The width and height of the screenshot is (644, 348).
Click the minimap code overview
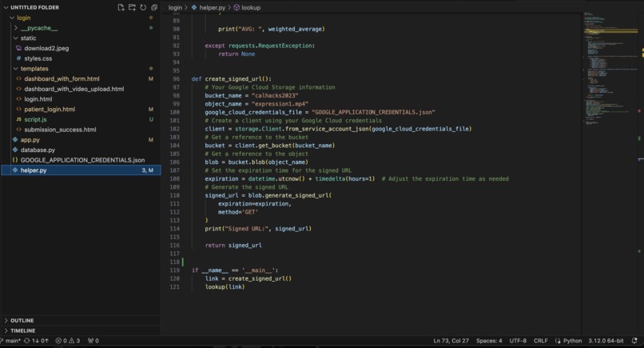click(610, 70)
